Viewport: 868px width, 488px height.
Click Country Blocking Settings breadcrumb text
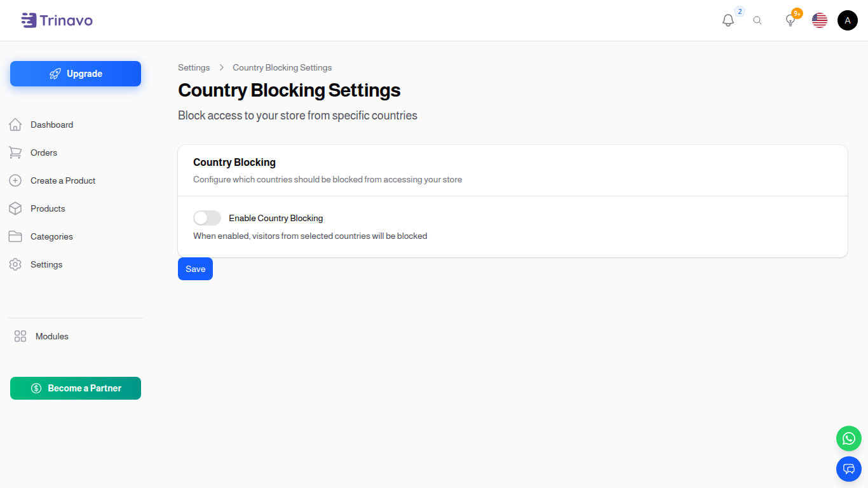click(x=282, y=67)
